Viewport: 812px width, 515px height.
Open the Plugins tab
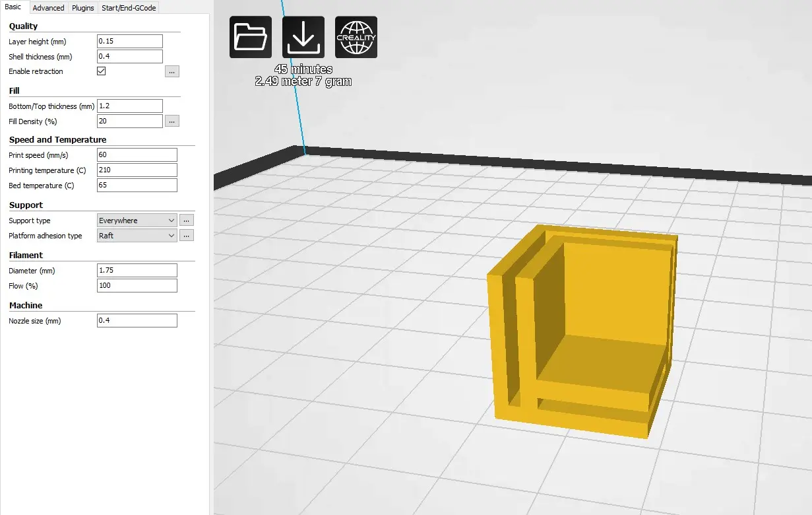[83, 8]
